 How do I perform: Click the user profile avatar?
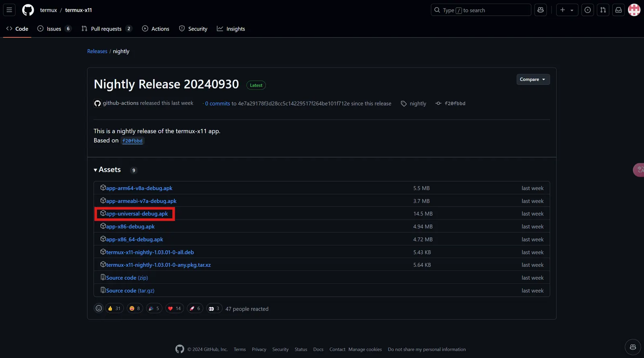tap(634, 10)
